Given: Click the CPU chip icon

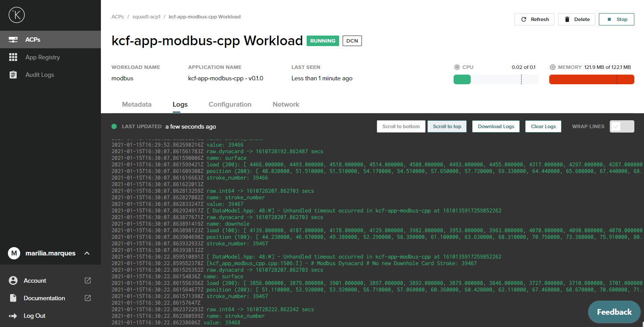Looking at the screenshot, I should tap(457, 67).
